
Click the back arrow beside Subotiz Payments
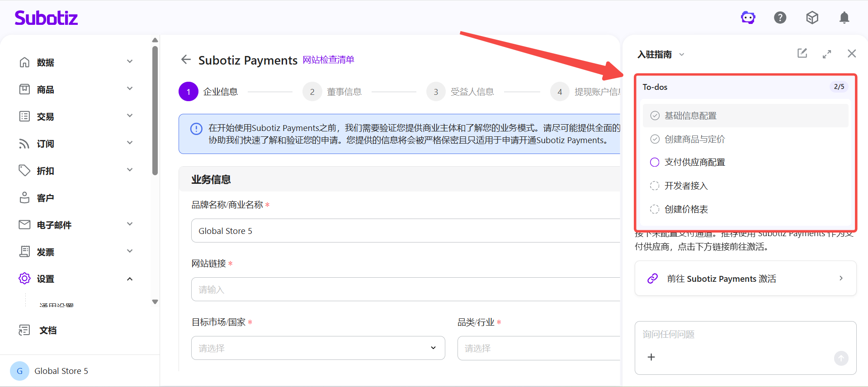click(x=186, y=60)
